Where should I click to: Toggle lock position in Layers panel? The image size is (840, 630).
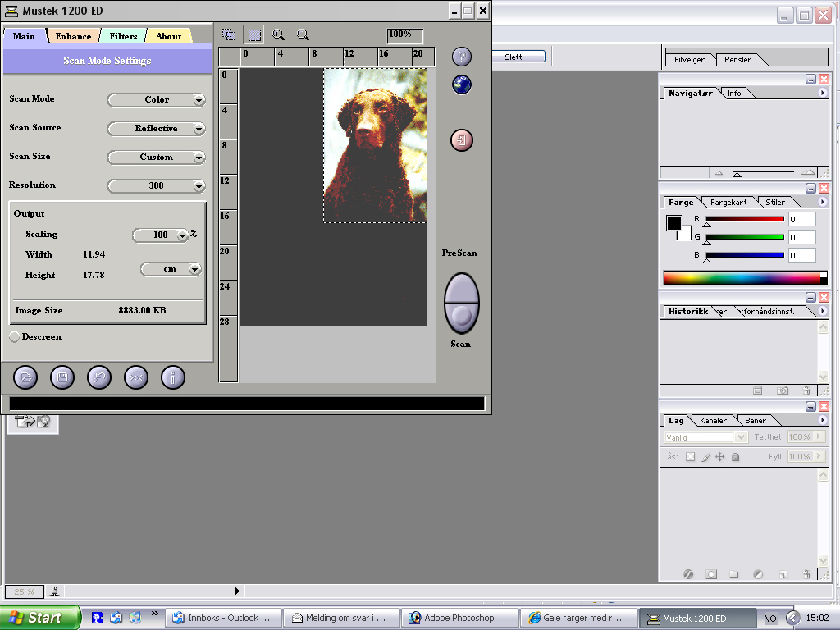pyautogui.click(x=720, y=457)
